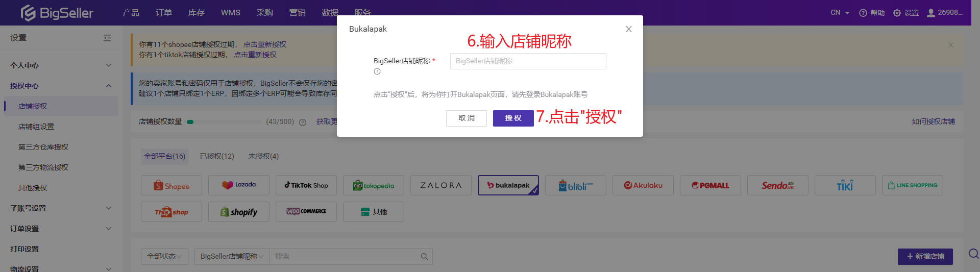Select the Akulaku platform tile
The height and width of the screenshot is (272, 980).
(643, 185)
